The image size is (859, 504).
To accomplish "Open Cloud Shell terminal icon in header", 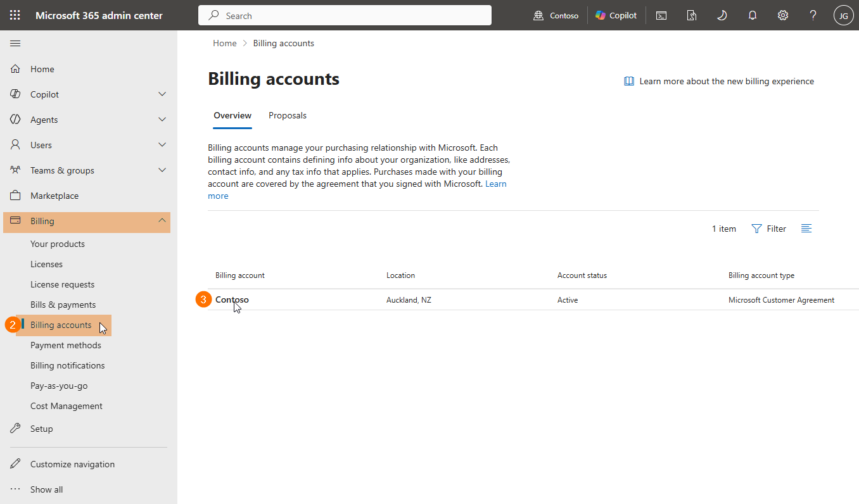I will click(x=661, y=15).
